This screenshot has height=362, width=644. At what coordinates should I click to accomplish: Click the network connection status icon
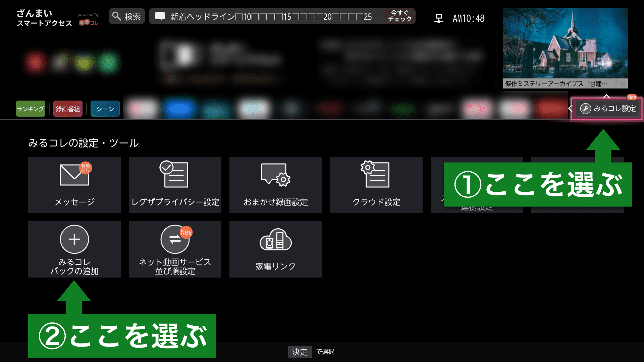pyautogui.click(x=438, y=18)
